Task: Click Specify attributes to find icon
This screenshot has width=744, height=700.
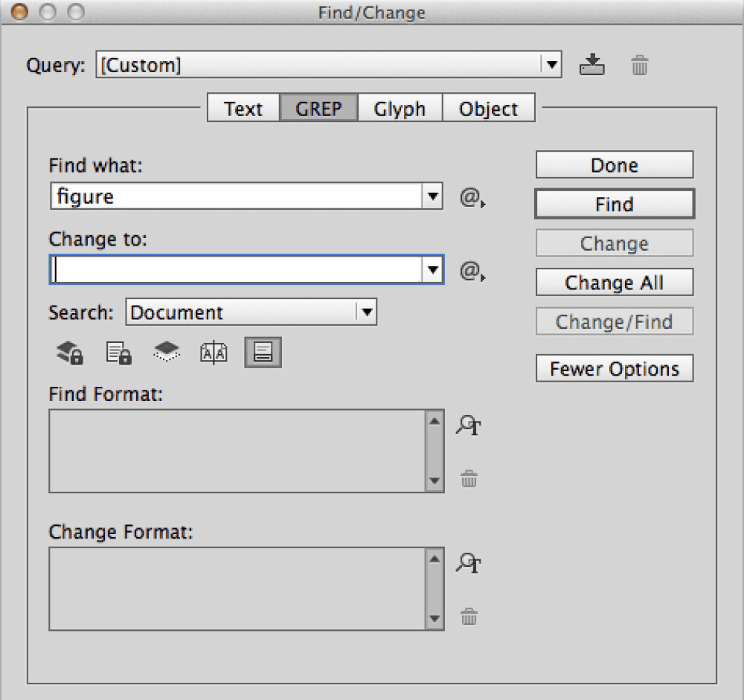Action: click(x=469, y=426)
